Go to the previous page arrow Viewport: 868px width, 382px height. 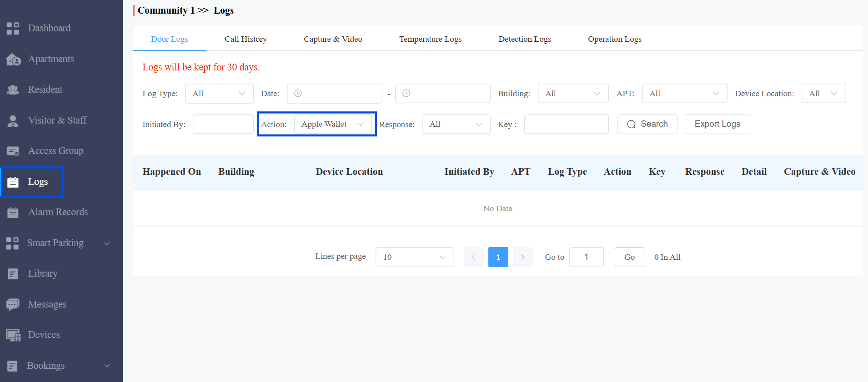(x=474, y=257)
